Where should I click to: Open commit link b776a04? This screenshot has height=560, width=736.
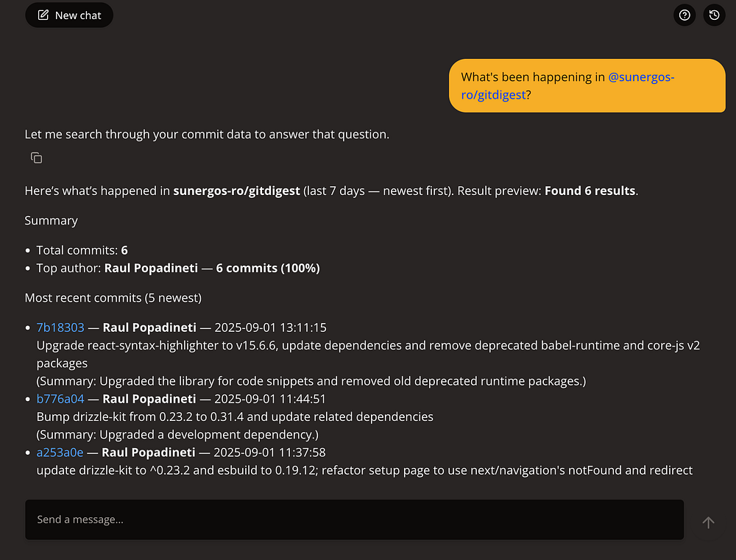(x=60, y=399)
